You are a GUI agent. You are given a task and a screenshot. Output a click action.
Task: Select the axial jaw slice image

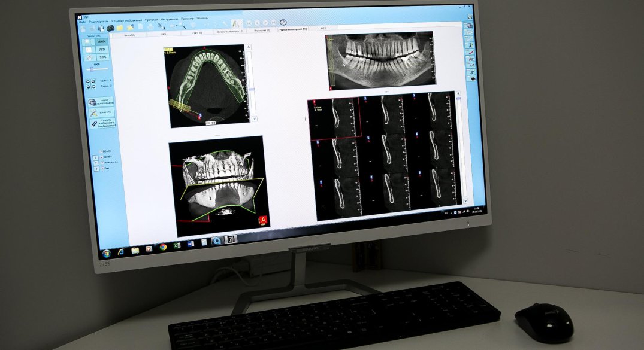[207, 86]
